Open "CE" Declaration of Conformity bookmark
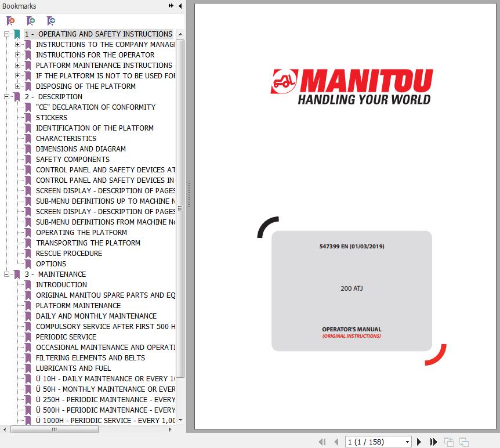The width and height of the screenshot is (500, 448). pyautogui.click(x=96, y=107)
